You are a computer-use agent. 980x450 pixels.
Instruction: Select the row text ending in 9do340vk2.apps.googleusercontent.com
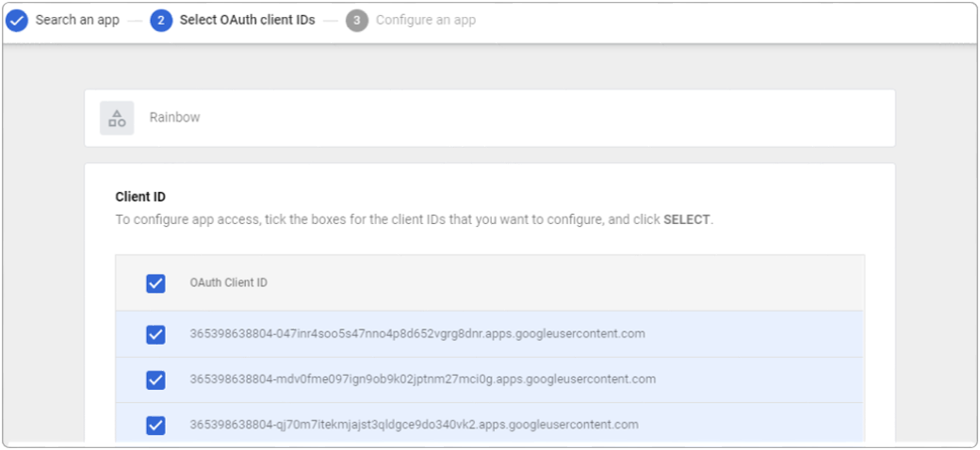[x=414, y=425]
